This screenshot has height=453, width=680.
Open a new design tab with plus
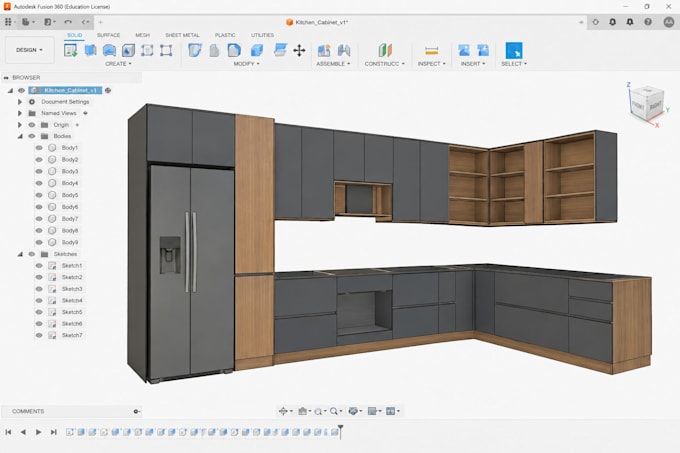[101, 22]
